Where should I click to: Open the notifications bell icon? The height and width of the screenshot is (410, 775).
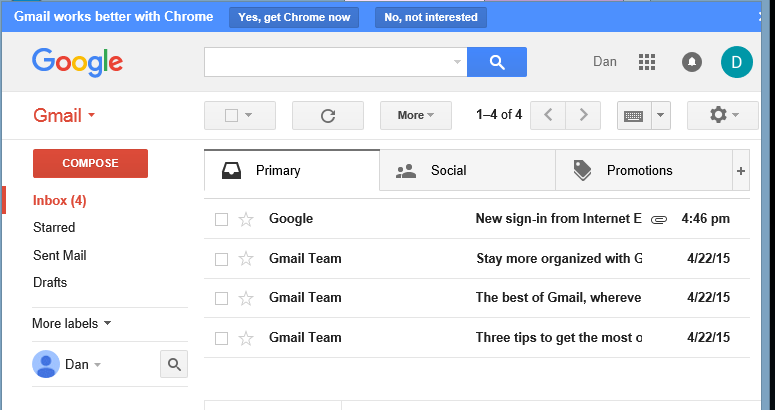click(x=692, y=62)
